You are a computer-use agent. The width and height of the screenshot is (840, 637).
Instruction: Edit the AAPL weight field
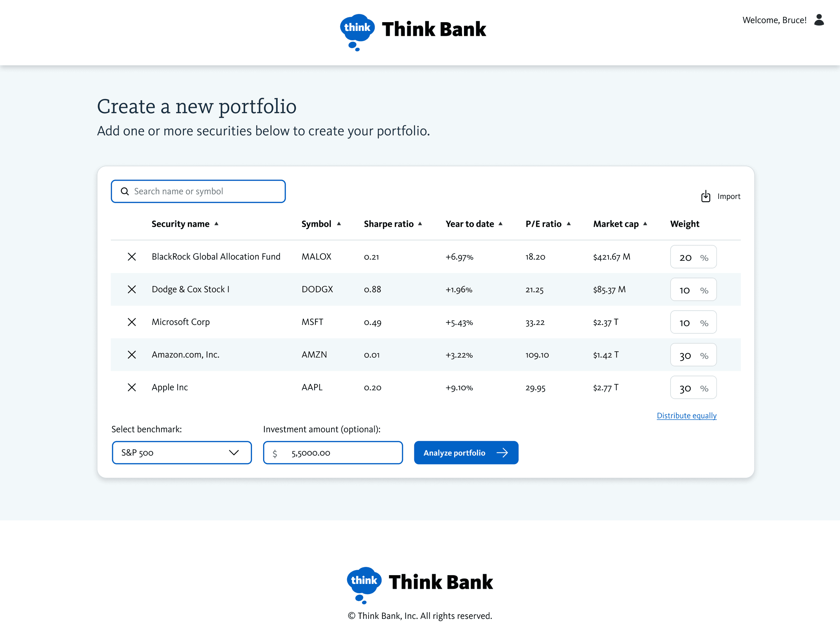coord(694,388)
